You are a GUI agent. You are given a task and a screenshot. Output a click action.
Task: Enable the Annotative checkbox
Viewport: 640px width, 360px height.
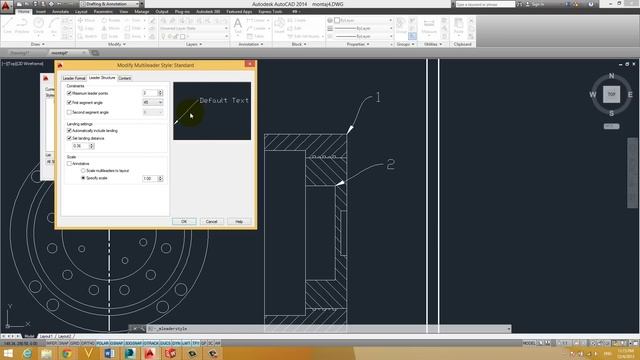pyautogui.click(x=69, y=163)
